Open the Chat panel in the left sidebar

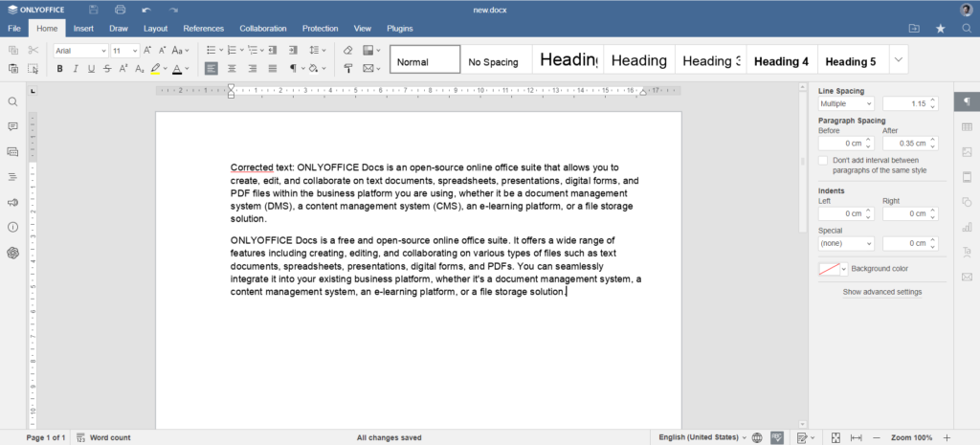tap(12, 151)
